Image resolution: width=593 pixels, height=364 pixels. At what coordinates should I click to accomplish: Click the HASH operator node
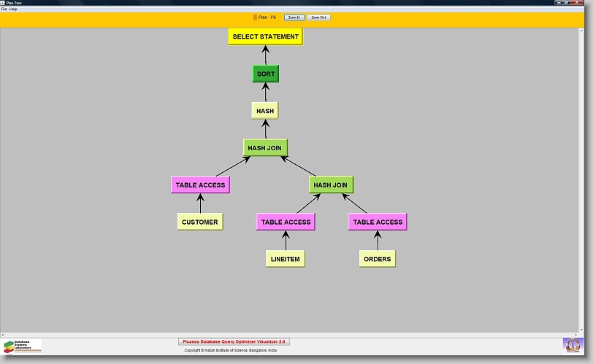265,111
